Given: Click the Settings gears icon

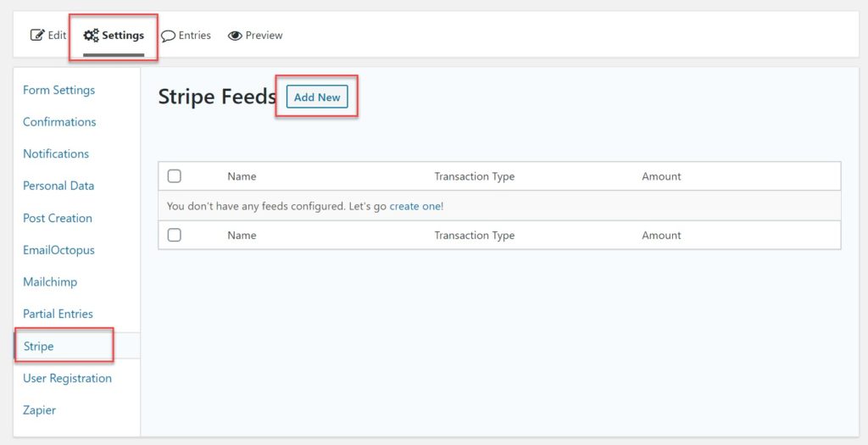Looking at the screenshot, I should pyautogui.click(x=91, y=36).
